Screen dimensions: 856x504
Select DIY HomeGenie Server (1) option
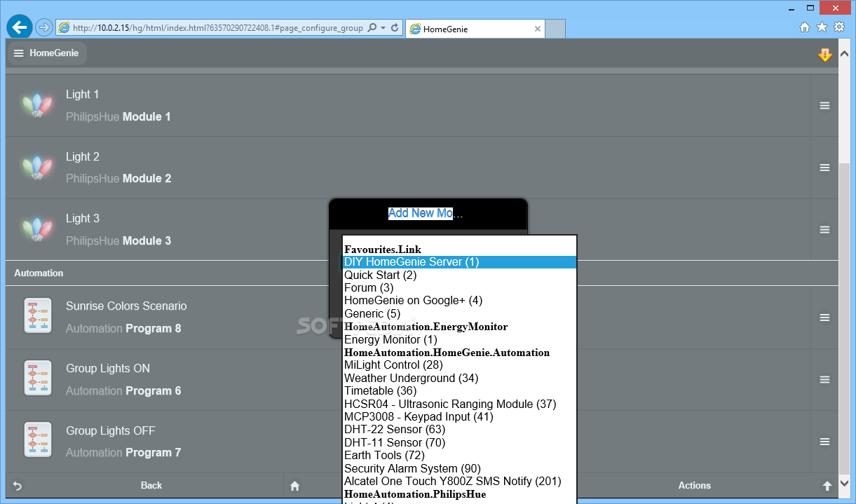point(460,262)
